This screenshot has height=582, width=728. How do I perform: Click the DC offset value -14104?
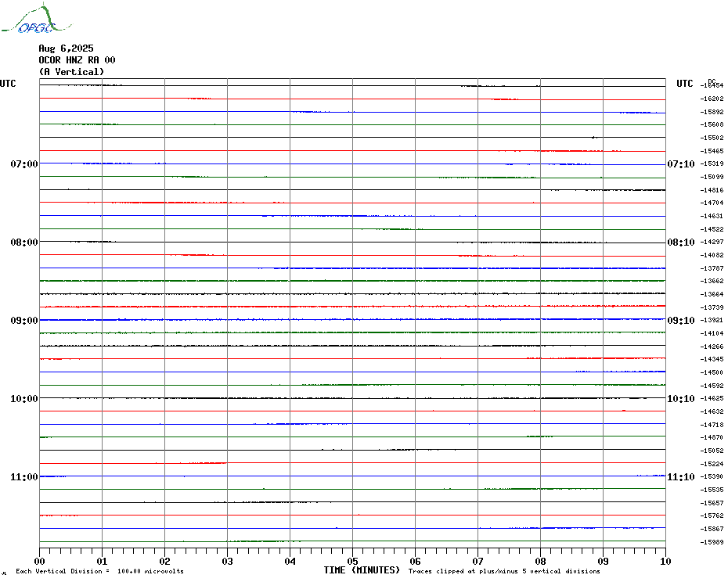point(712,333)
